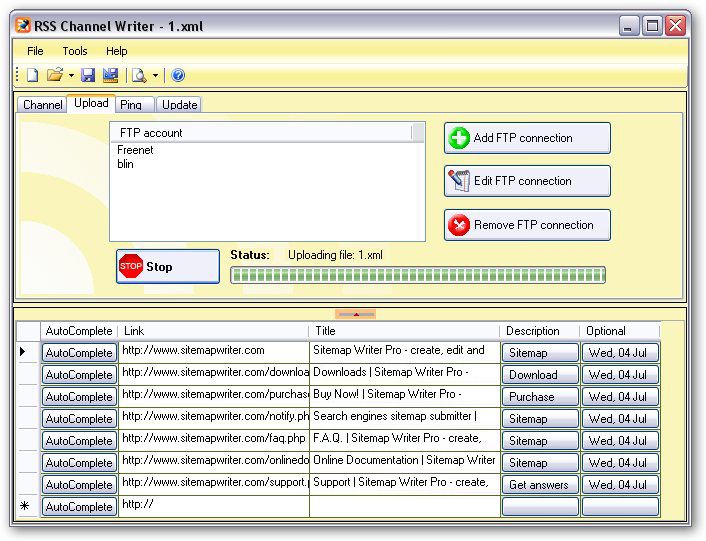Screen dimensions: 706x541
Task: Click AutoComplete for sitemapwriter.com home row
Action: coord(79,352)
